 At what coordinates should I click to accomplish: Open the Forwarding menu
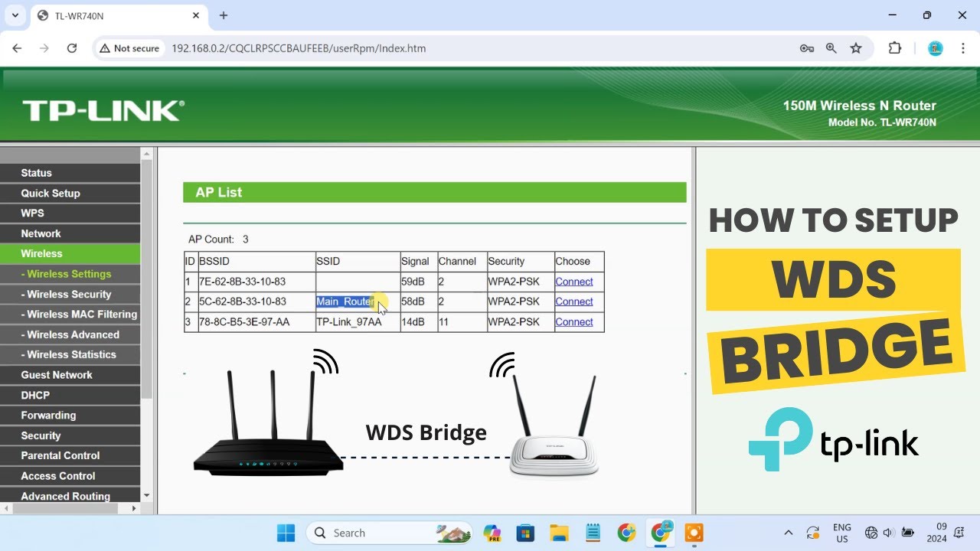point(70,415)
